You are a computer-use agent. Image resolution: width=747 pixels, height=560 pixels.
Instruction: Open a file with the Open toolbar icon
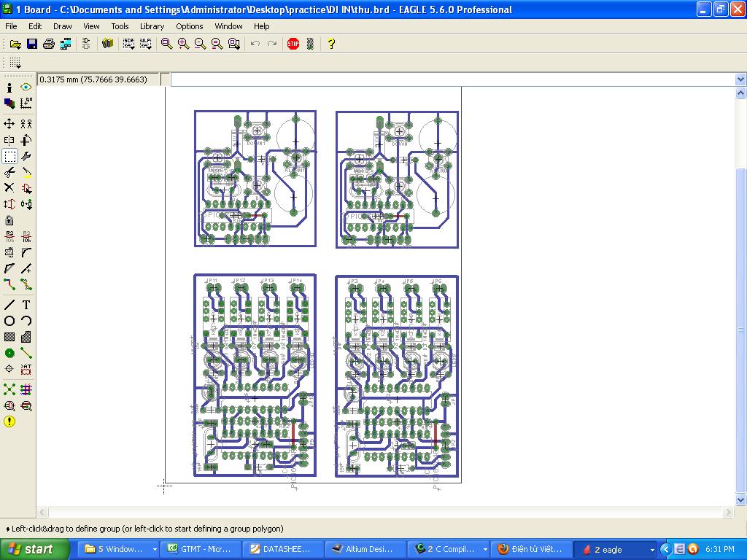(x=15, y=44)
